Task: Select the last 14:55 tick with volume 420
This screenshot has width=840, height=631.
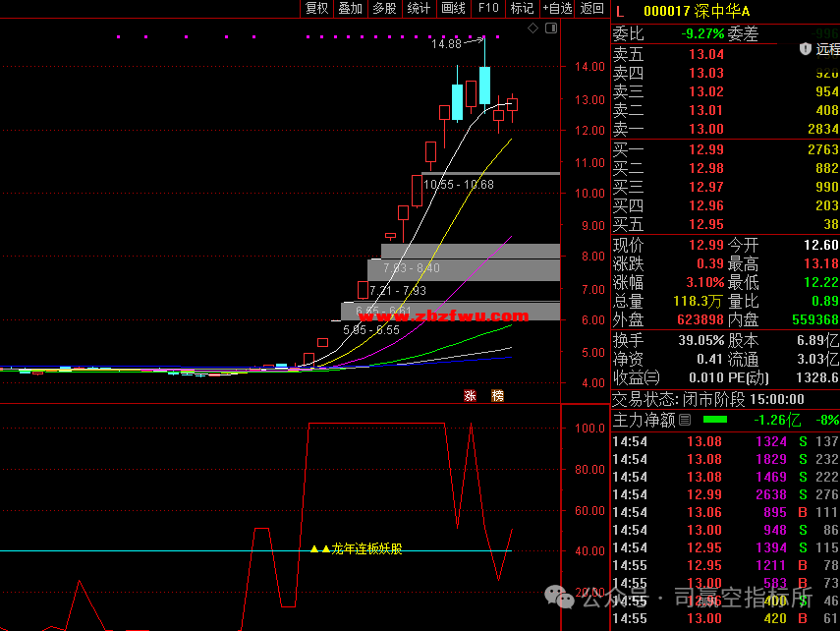Action: (x=725, y=618)
